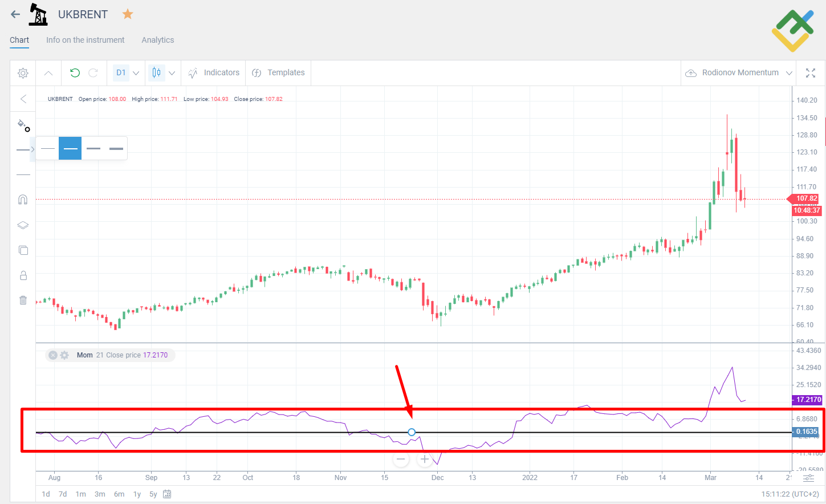Expand the Rodionov Momentum template dropdown
This screenshot has height=504, width=826.
[790, 73]
